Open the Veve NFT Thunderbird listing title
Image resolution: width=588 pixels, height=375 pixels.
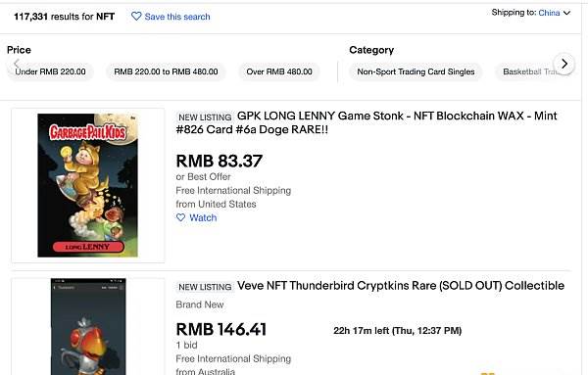[401, 286]
